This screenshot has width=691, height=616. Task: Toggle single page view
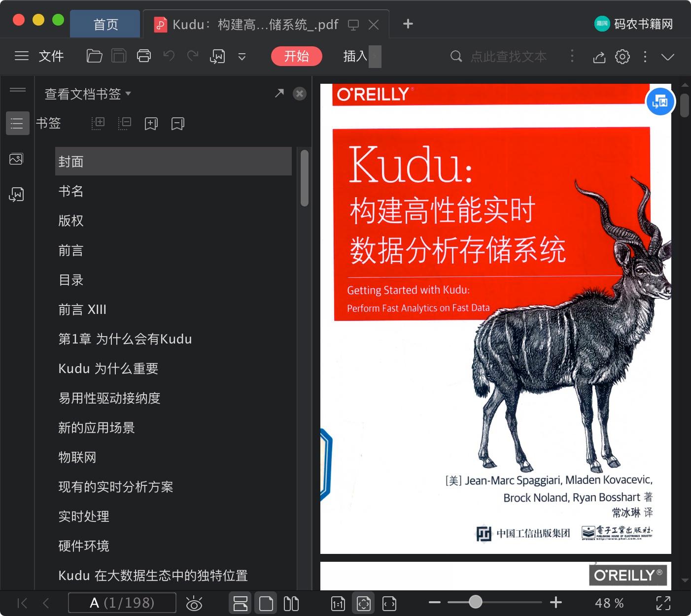point(266,603)
